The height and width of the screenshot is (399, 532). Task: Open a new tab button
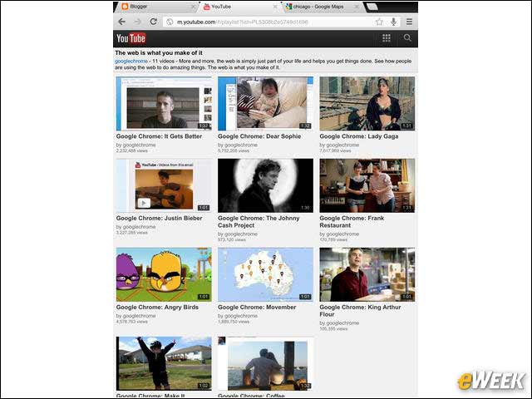tap(372, 7)
